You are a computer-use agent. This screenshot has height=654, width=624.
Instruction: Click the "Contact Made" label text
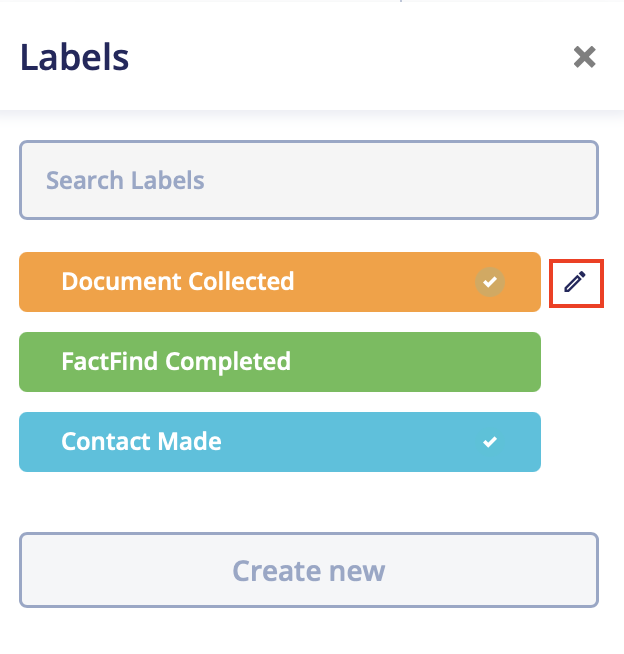click(x=141, y=441)
